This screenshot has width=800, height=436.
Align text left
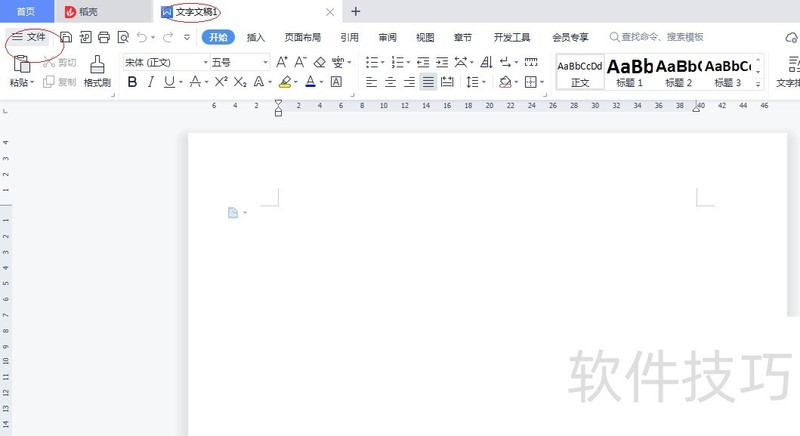coord(371,82)
